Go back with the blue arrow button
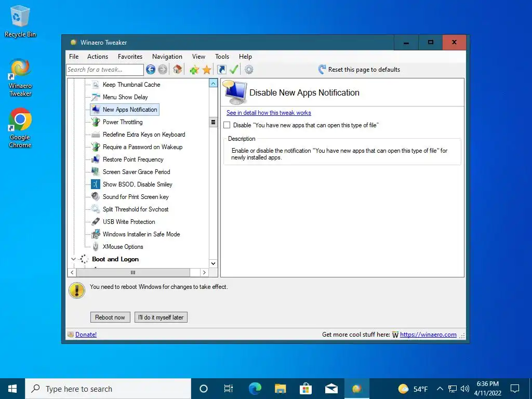The width and height of the screenshot is (532, 399). (x=151, y=70)
